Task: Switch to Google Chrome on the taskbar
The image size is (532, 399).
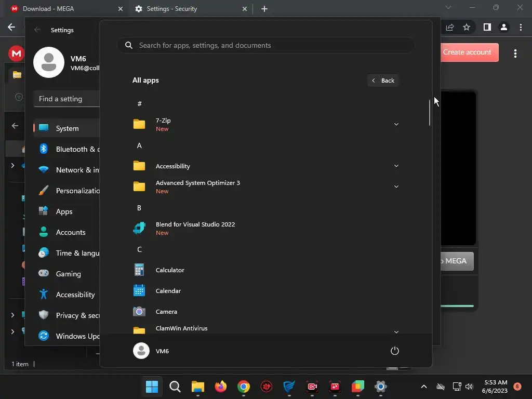Action: tap(244, 387)
